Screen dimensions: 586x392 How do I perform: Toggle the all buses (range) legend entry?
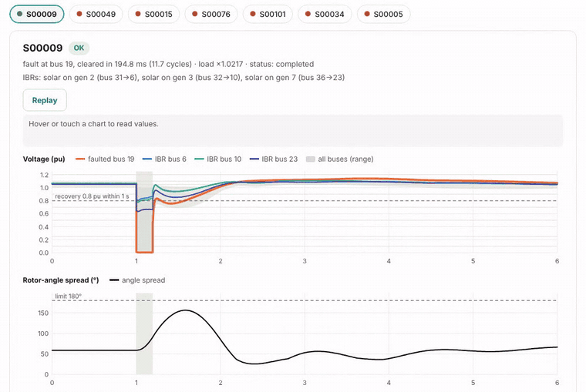[339, 159]
